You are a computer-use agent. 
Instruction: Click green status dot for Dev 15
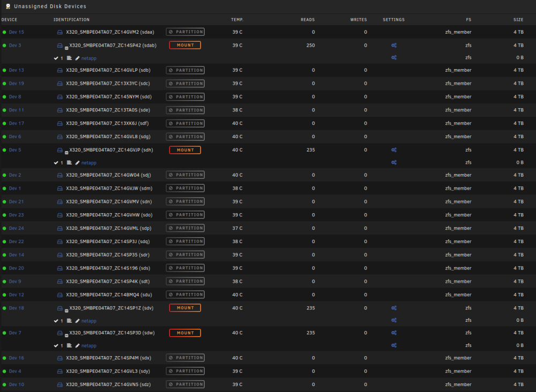[4, 32]
